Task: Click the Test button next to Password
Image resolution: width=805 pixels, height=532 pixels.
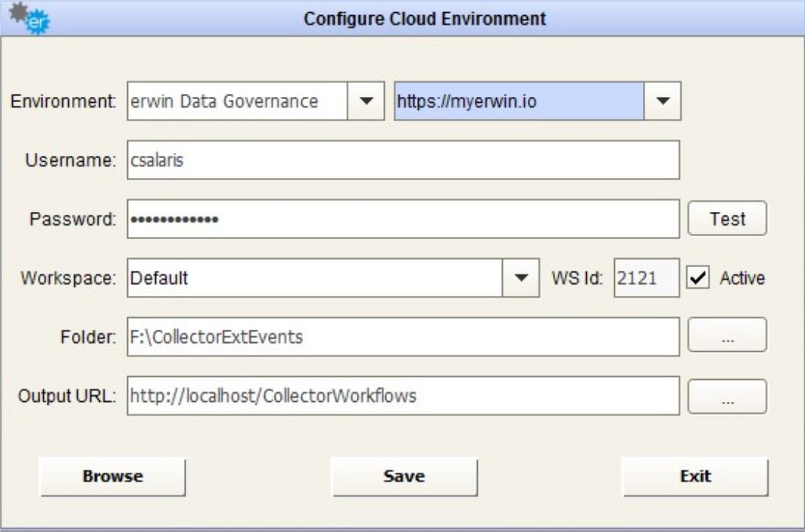Action: [727, 219]
